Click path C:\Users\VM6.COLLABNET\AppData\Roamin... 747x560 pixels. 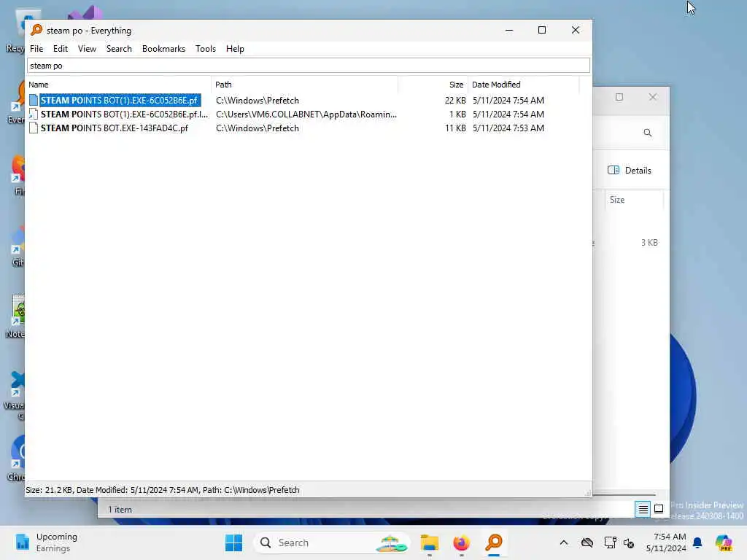click(306, 114)
